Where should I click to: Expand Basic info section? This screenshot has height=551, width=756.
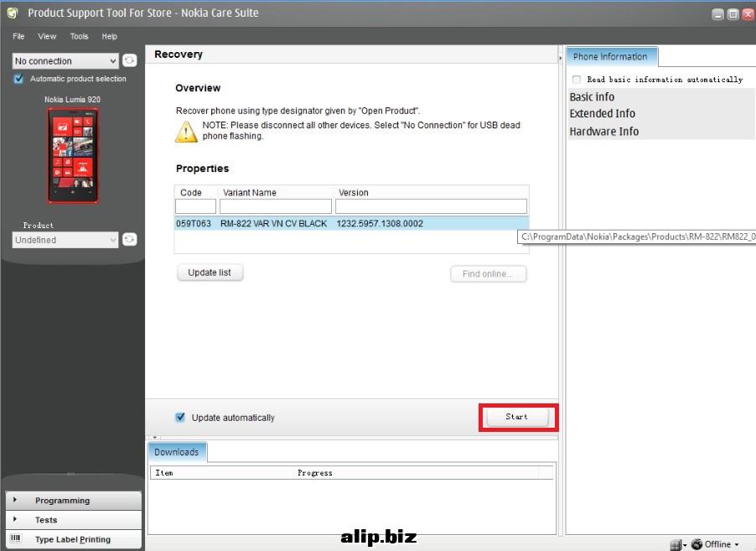coord(592,97)
